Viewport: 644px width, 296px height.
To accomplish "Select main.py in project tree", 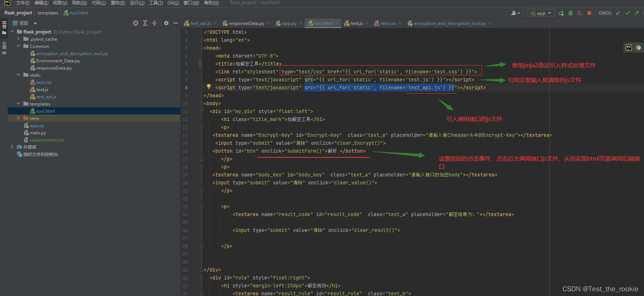I will pos(38,133).
